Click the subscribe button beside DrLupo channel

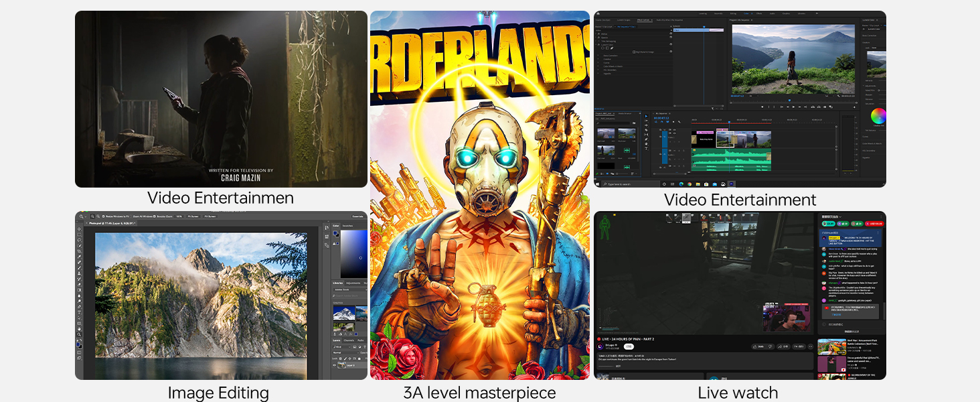point(629,346)
